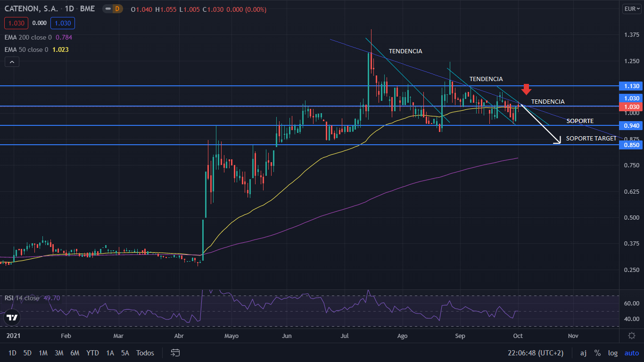Click the go-to-date calendar icon
The image size is (644, 362).
(175, 353)
